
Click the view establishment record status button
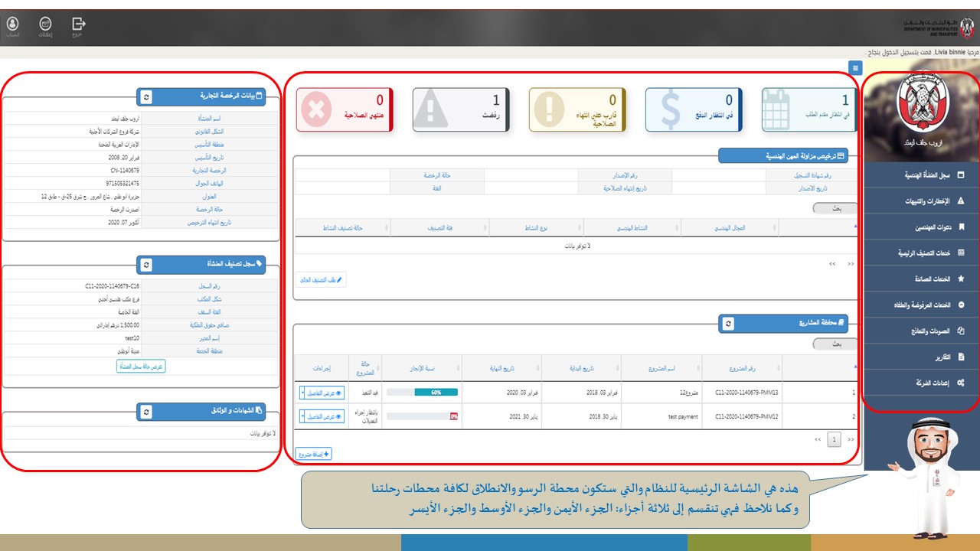(141, 367)
